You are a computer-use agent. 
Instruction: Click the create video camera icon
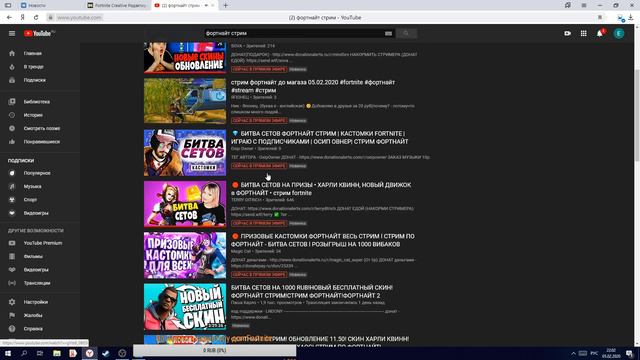tap(567, 33)
